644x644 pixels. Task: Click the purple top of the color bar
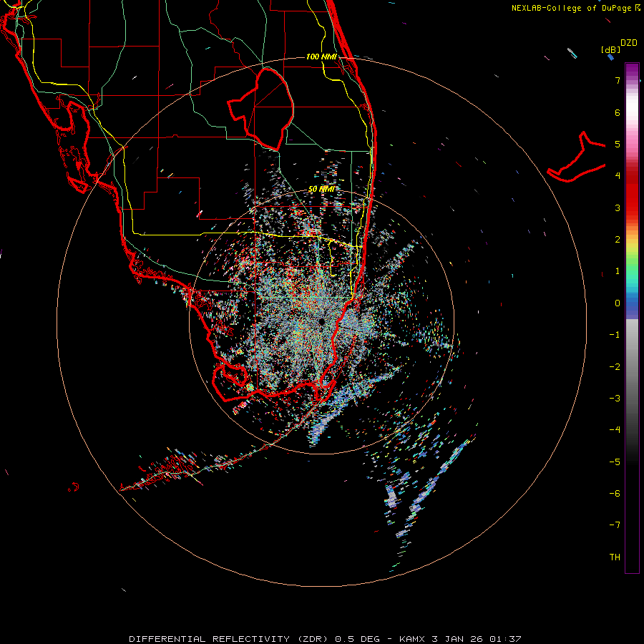[x=632, y=71]
